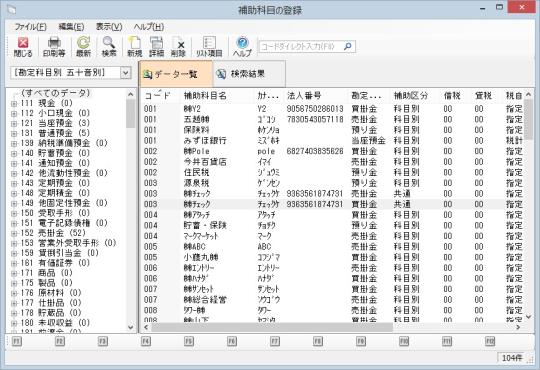This screenshot has width=540, height=370.
Task: Click the F1 function key button
Action: tap(17, 341)
